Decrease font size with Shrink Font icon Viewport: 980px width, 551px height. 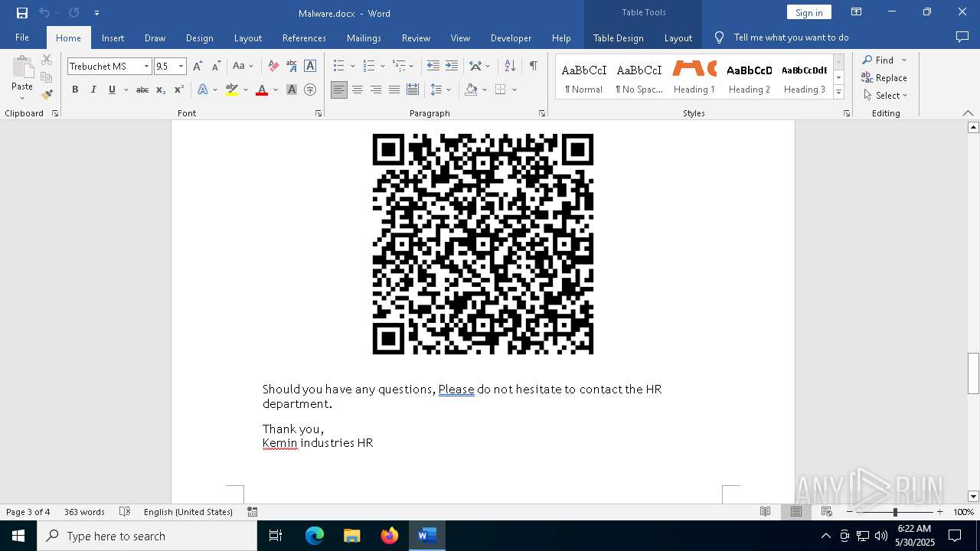tap(216, 67)
